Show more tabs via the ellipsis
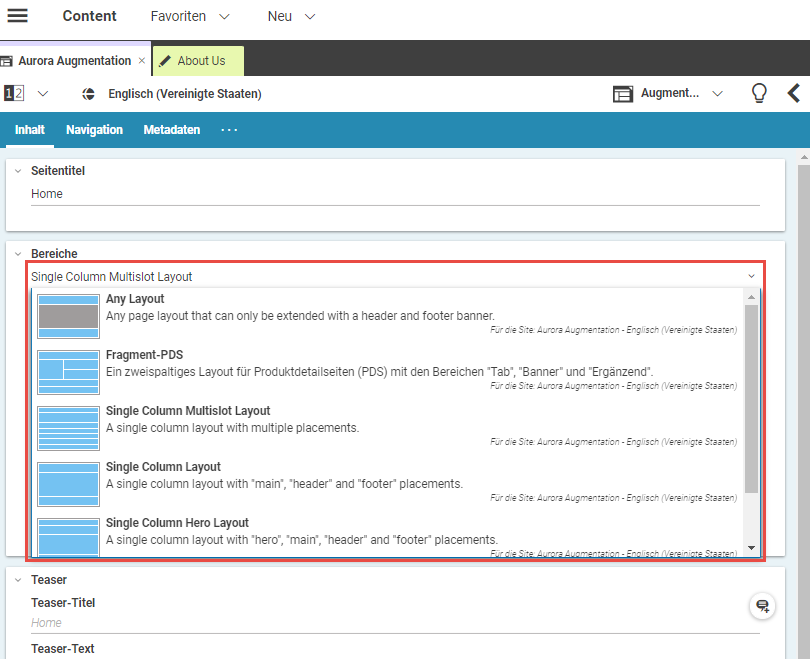The height and width of the screenshot is (659, 810). [229, 130]
